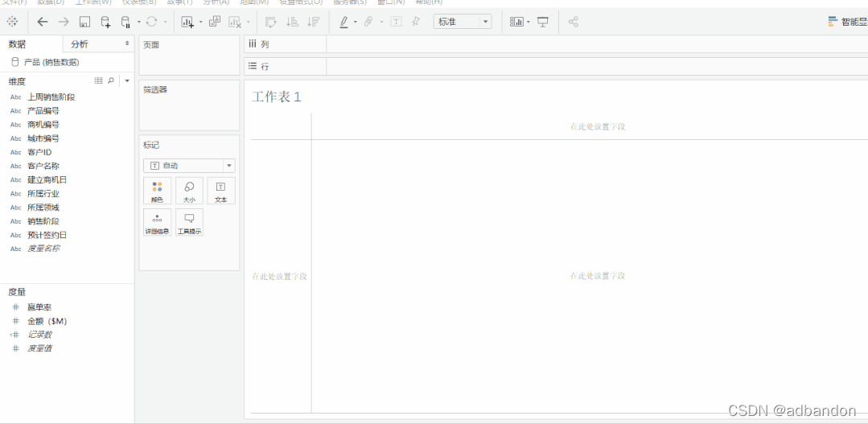This screenshot has height=424, width=868.
Task: Open the pause auto updates dropdown arrow
Action: point(139,23)
